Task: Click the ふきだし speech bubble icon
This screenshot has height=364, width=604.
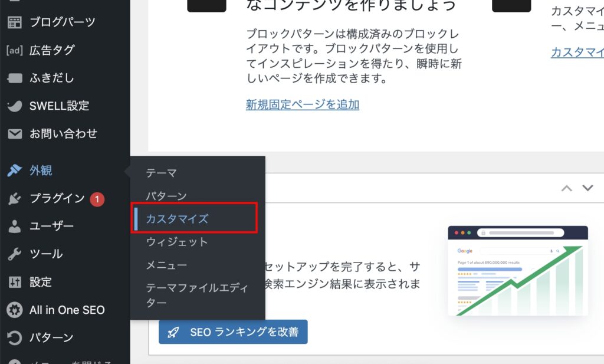Action: coord(14,78)
